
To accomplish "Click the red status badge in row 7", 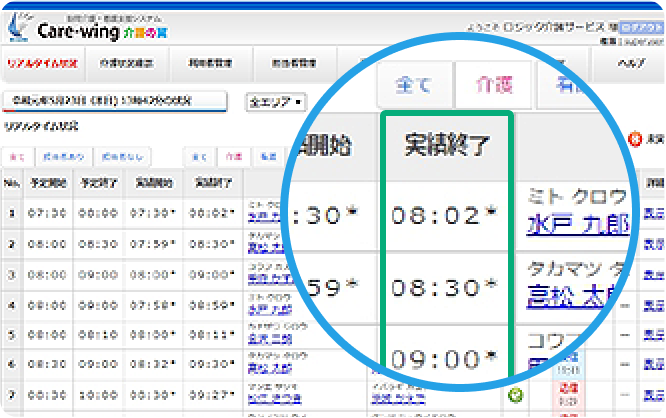I will [x=568, y=394].
